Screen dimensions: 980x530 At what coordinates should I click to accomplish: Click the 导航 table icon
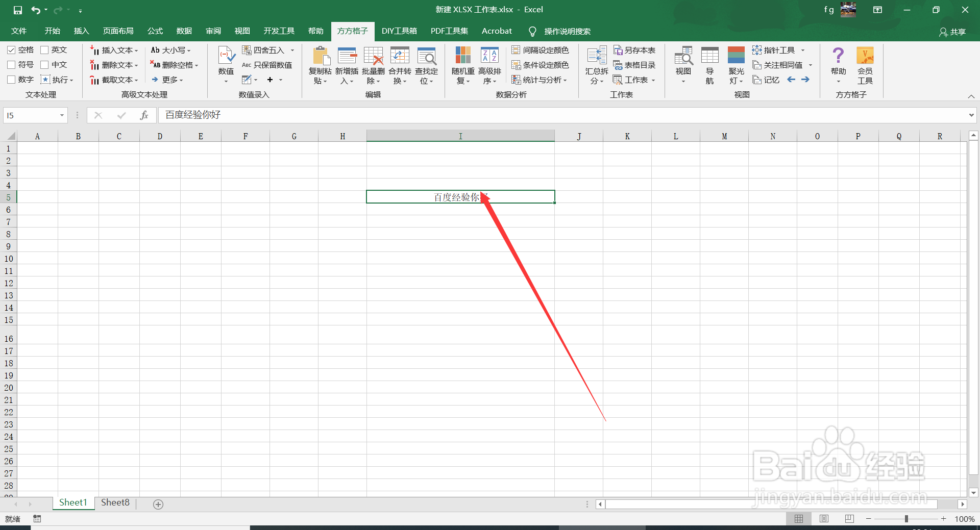point(710,55)
